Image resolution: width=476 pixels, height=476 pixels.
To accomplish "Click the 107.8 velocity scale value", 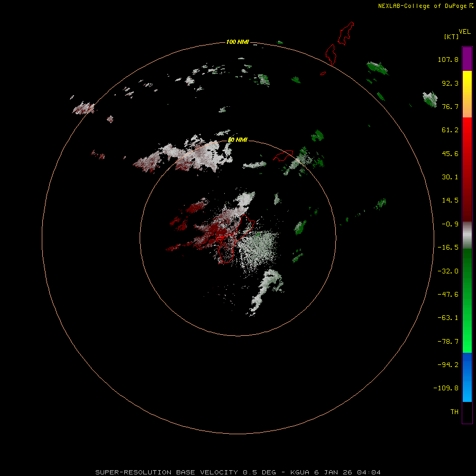I will [x=448, y=59].
